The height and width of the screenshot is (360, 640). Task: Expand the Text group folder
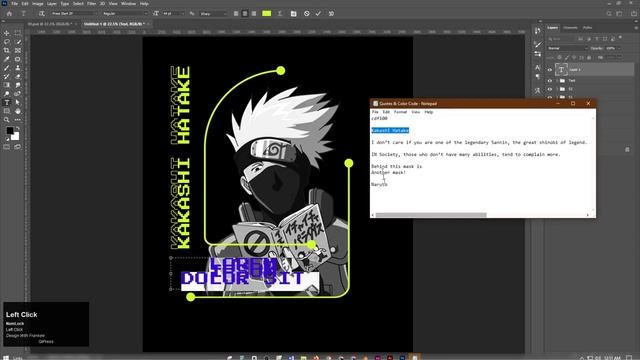(557, 81)
